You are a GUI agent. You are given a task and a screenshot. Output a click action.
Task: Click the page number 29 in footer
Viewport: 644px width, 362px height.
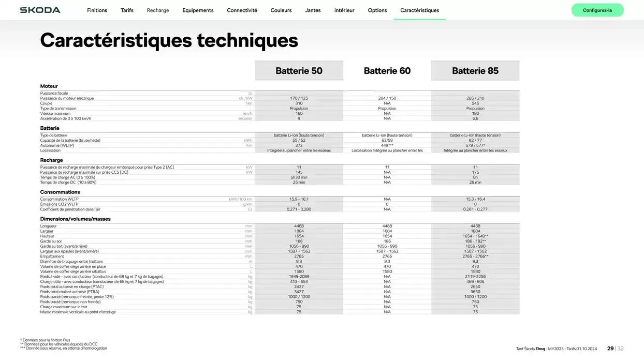coord(609,349)
